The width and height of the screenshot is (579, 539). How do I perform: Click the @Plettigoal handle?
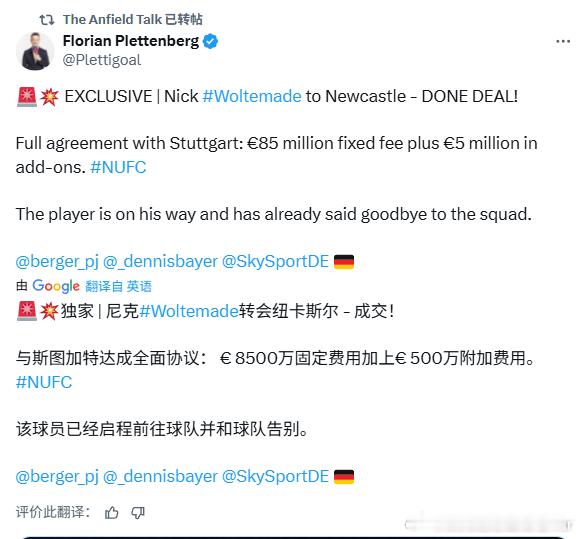102,60
